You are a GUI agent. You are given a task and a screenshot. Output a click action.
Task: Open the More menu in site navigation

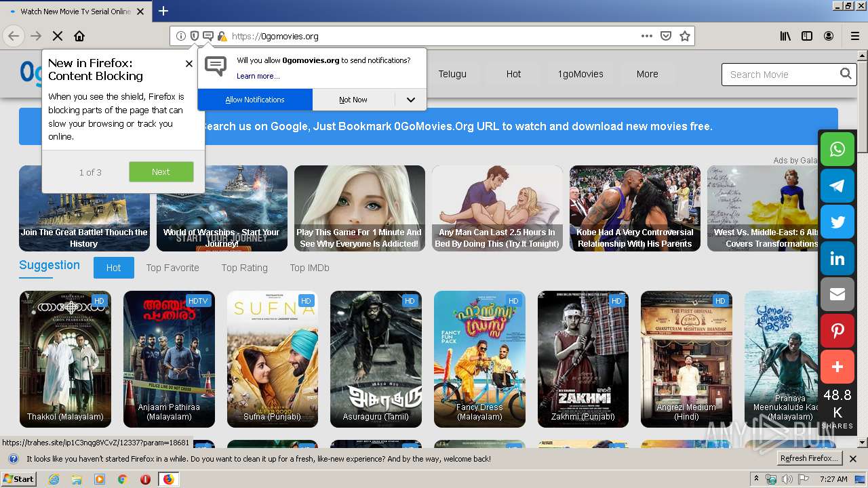pos(647,74)
